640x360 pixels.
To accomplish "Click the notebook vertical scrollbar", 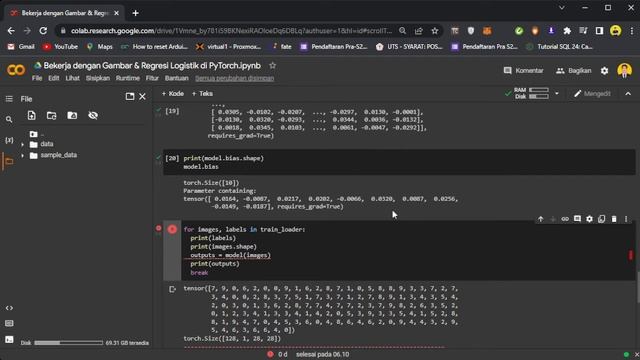I will 638,287.
